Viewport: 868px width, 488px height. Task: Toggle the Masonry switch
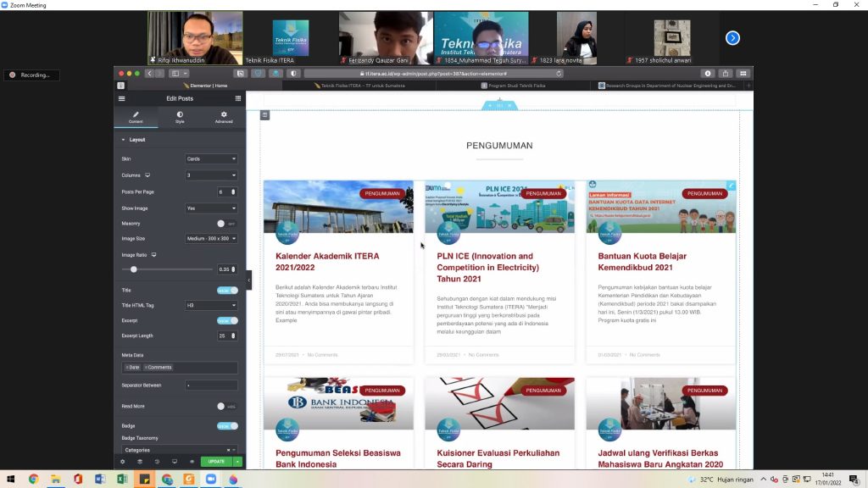point(225,224)
